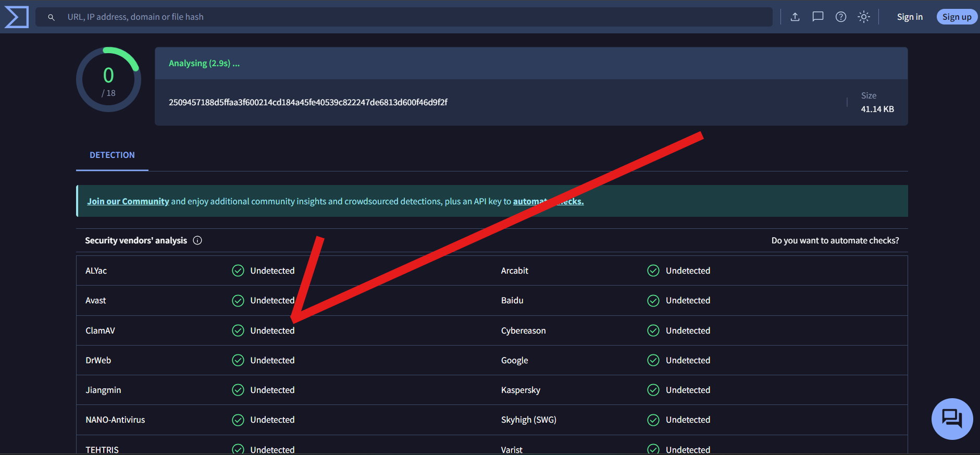
Task: Click the Sign in link
Action: click(910, 17)
